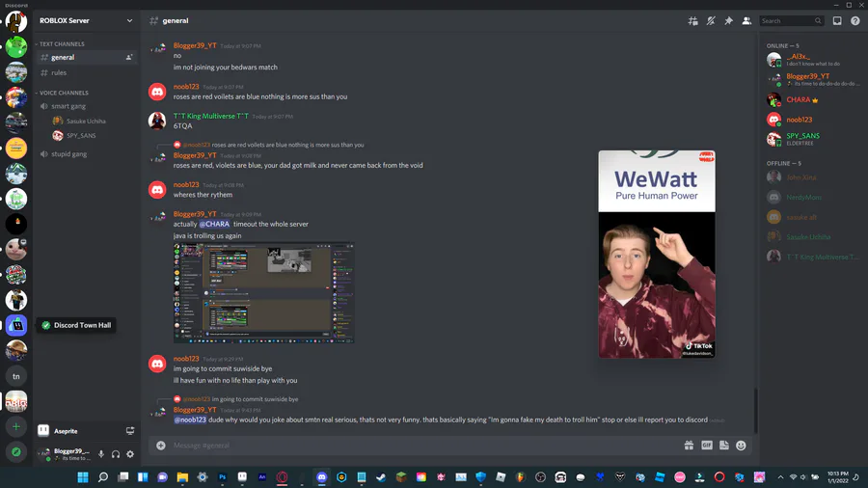Open the Threads icon in channel header
Image resolution: width=868 pixels, height=488 pixels.
692,21
